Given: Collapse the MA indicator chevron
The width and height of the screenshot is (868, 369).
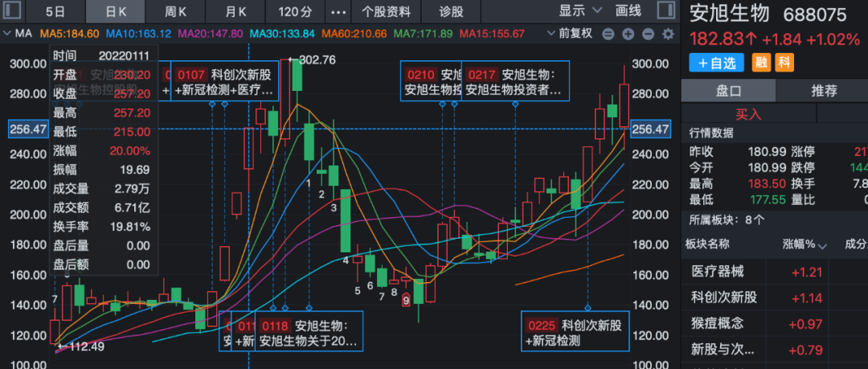Looking at the screenshot, I should (x=7, y=34).
